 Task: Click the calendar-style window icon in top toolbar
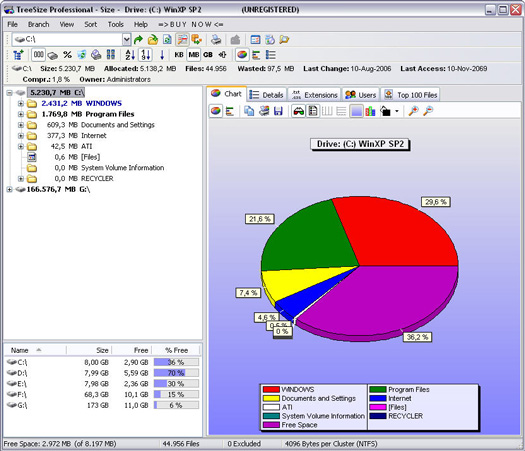click(255, 40)
